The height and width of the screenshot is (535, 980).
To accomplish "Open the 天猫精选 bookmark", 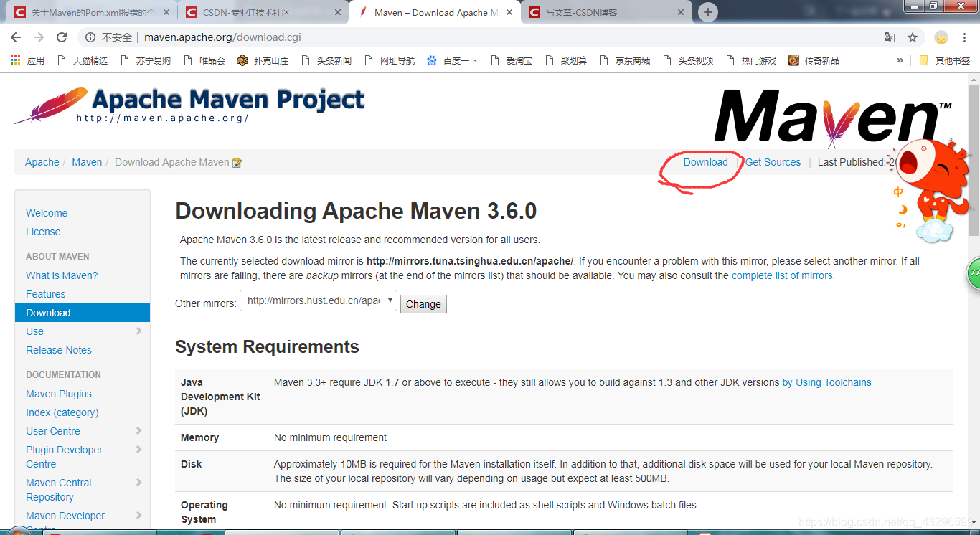I will [x=82, y=60].
